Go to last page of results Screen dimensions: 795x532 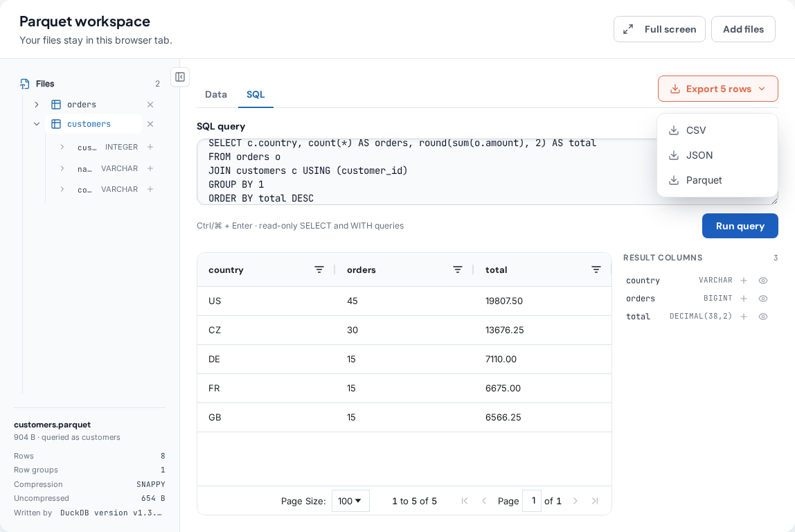coord(595,501)
